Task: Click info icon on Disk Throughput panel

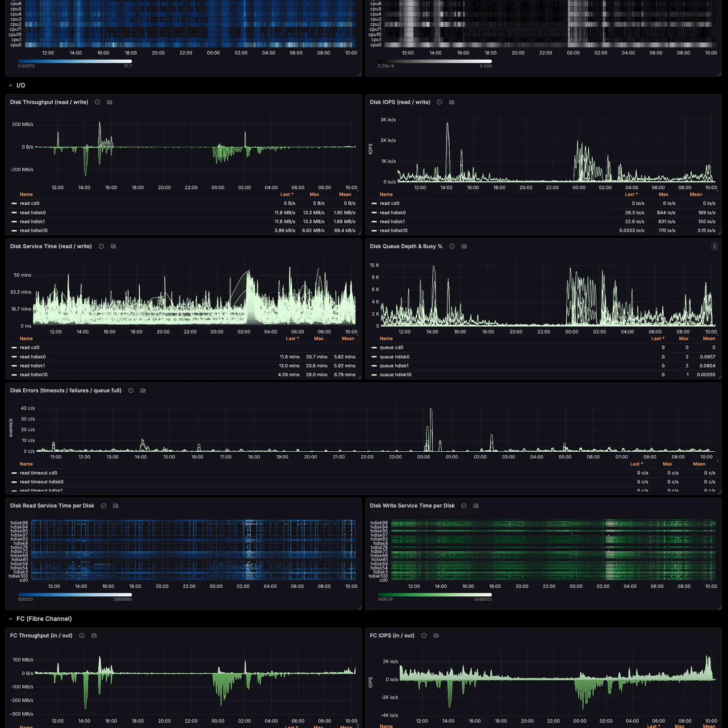Action: pos(97,102)
